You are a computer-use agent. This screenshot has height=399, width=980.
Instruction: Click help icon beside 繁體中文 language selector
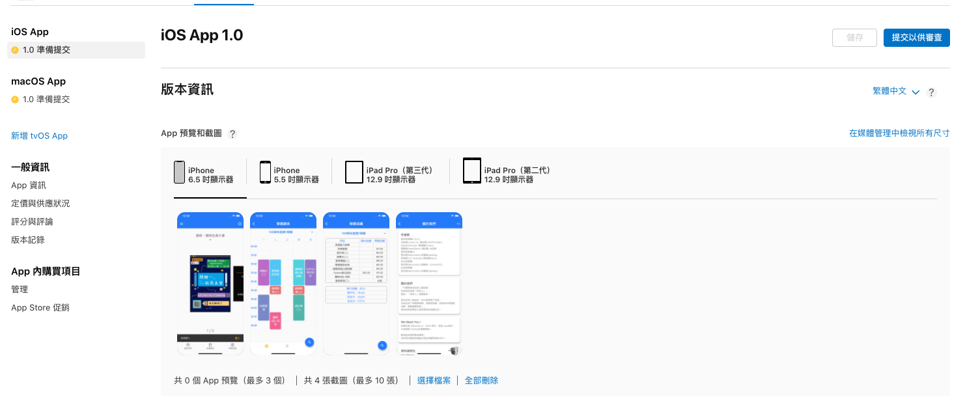931,92
